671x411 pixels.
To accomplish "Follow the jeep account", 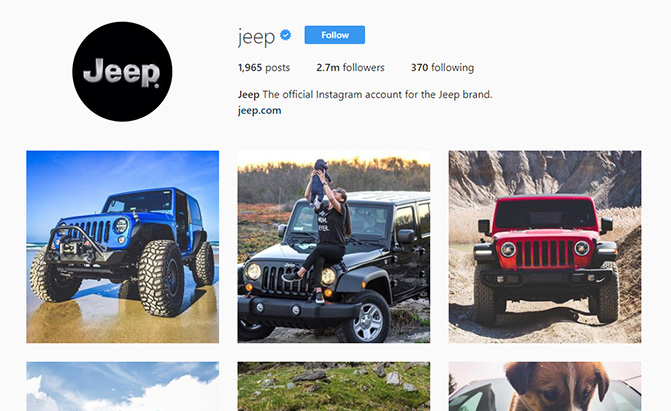I will (335, 35).
